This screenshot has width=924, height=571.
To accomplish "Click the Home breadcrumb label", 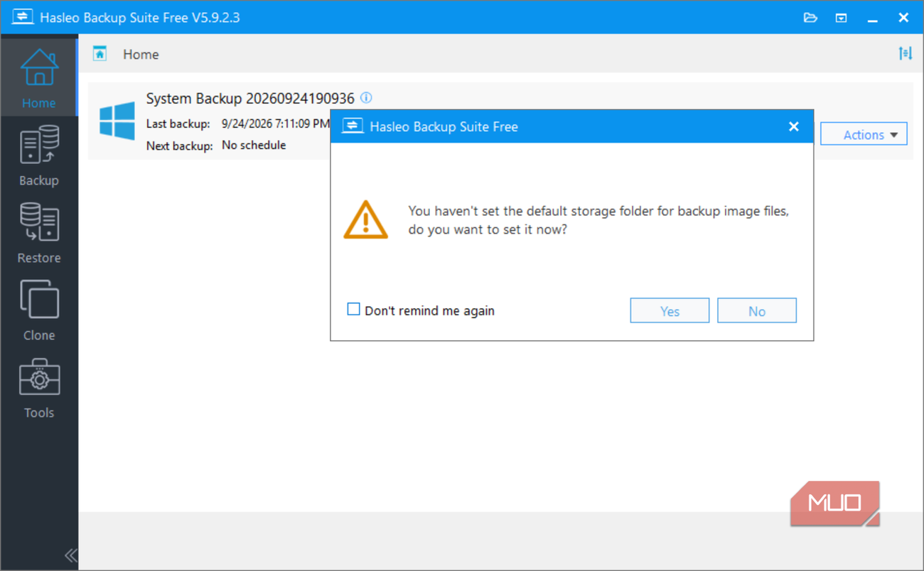I will coord(141,55).
